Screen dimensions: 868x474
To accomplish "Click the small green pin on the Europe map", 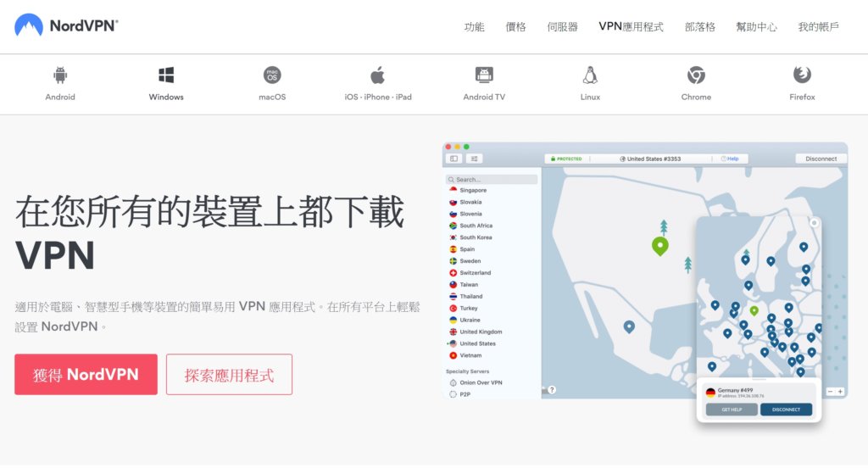I will (754, 310).
